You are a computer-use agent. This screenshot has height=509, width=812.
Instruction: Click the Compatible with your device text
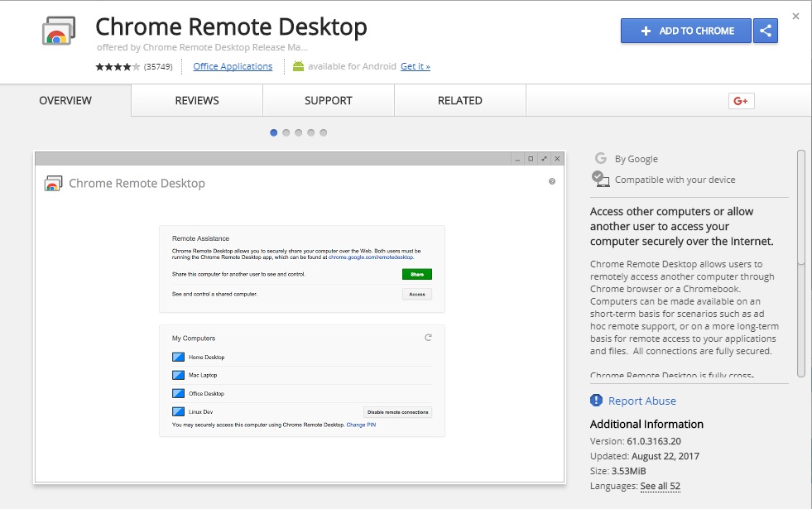pyautogui.click(x=675, y=180)
